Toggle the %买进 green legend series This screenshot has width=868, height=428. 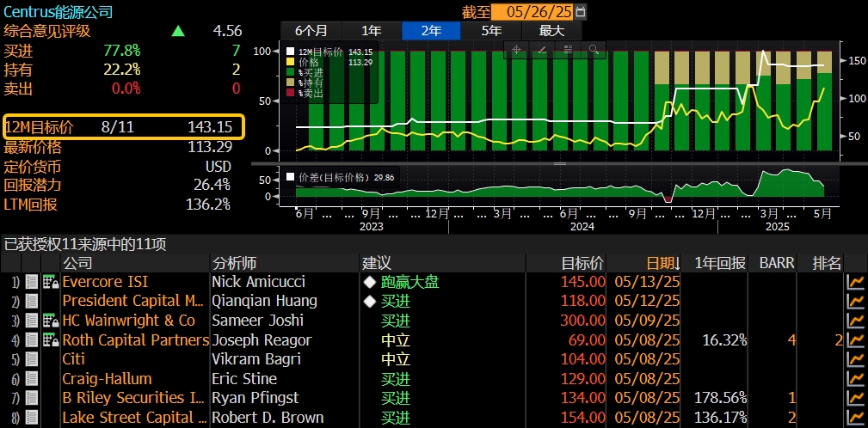pyautogui.click(x=290, y=73)
